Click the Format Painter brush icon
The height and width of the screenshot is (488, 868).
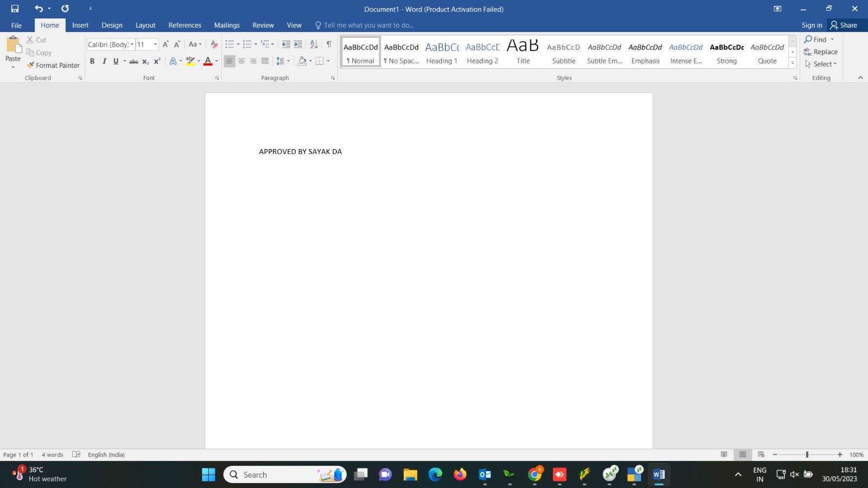pyautogui.click(x=30, y=65)
